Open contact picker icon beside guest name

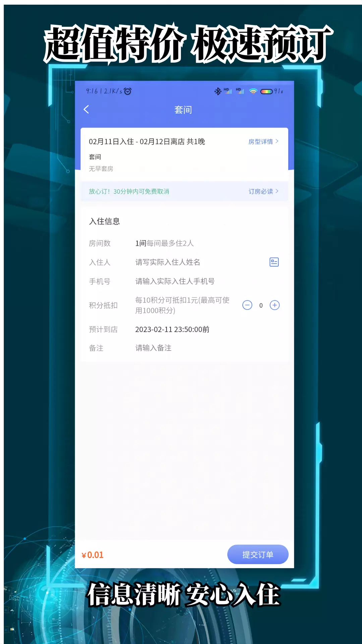pyautogui.click(x=274, y=262)
